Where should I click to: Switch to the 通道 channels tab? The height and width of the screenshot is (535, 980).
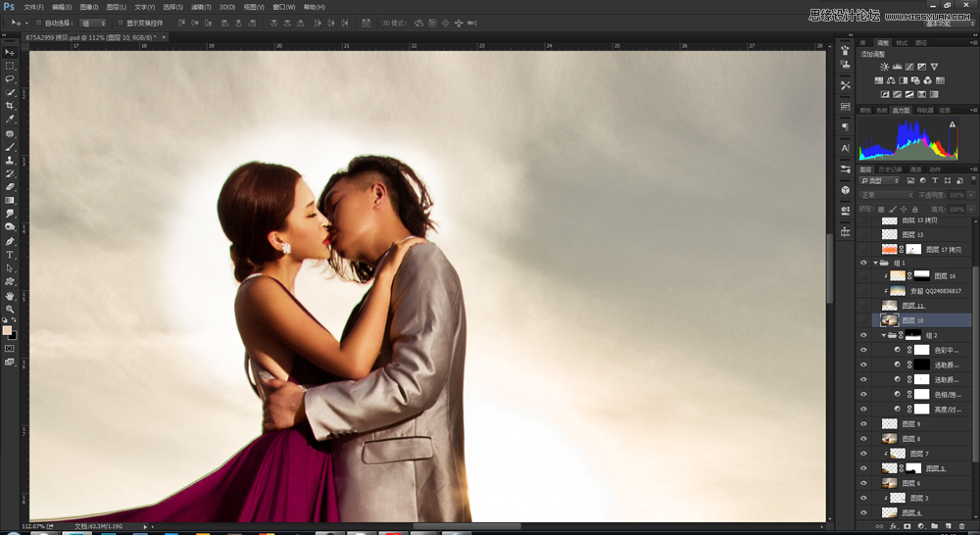pyautogui.click(x=915, y=170)
